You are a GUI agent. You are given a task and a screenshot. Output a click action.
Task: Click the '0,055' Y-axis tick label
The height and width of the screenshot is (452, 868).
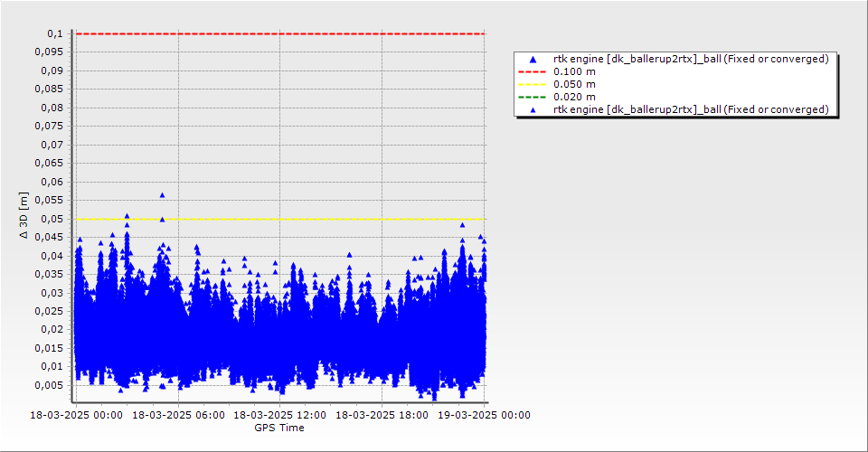pyautogui.click(x=49, y=201)
